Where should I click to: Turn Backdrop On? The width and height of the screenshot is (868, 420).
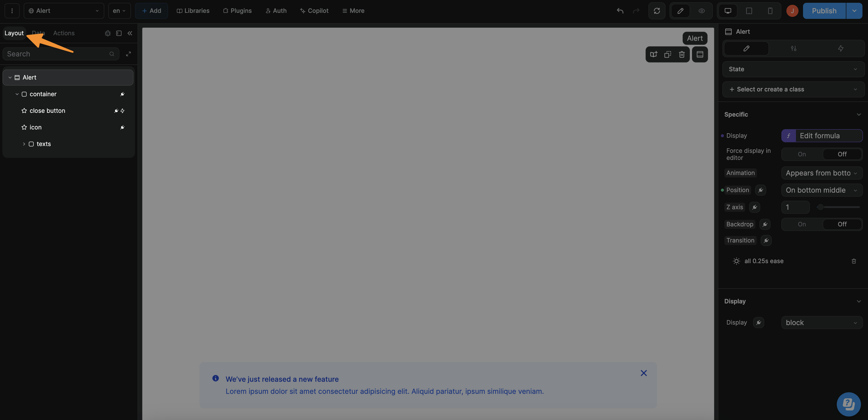802,224
